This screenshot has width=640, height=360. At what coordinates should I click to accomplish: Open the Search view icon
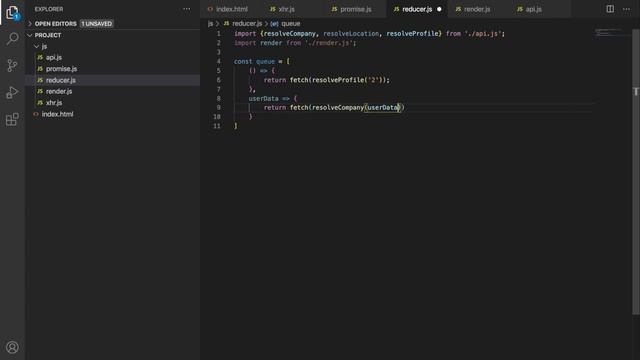(12, 39)
